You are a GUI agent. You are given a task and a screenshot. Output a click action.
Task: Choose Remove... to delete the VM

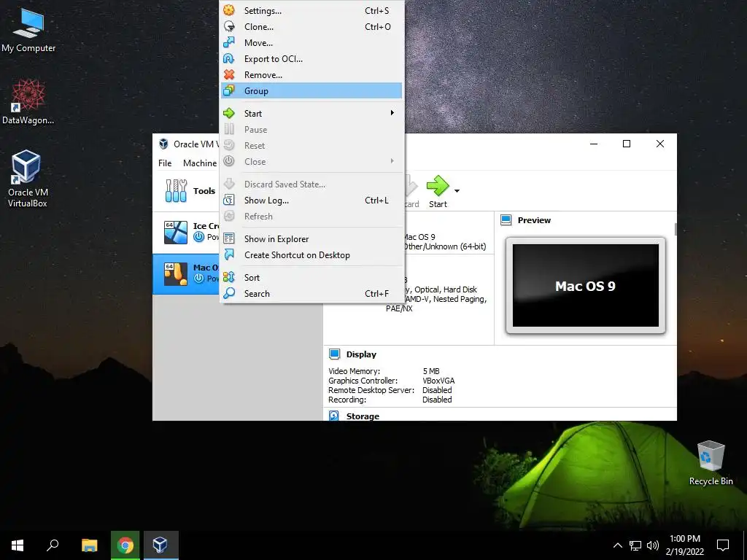coord(311,75)
